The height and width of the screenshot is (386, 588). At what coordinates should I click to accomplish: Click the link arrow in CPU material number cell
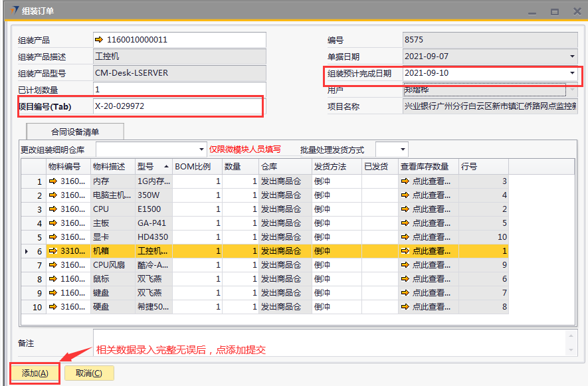(52, 209)
